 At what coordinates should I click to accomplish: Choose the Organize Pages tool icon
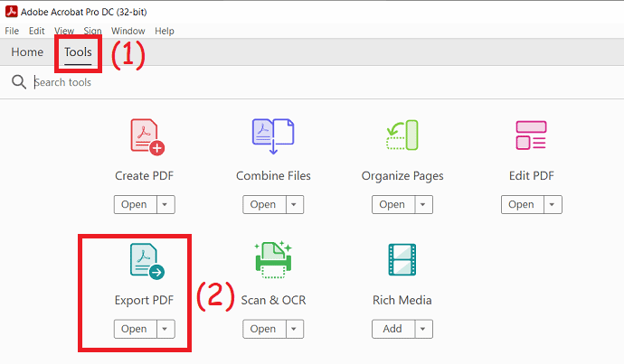point(402,135)
